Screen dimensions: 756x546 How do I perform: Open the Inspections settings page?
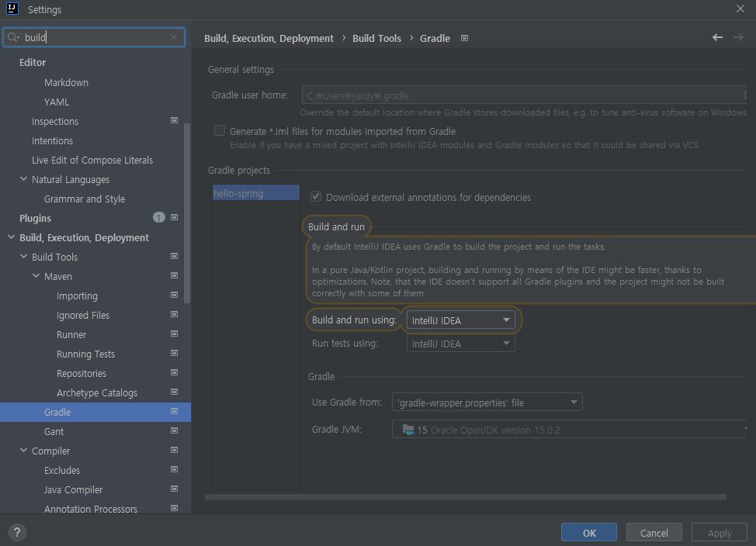(x=55, y=122)
